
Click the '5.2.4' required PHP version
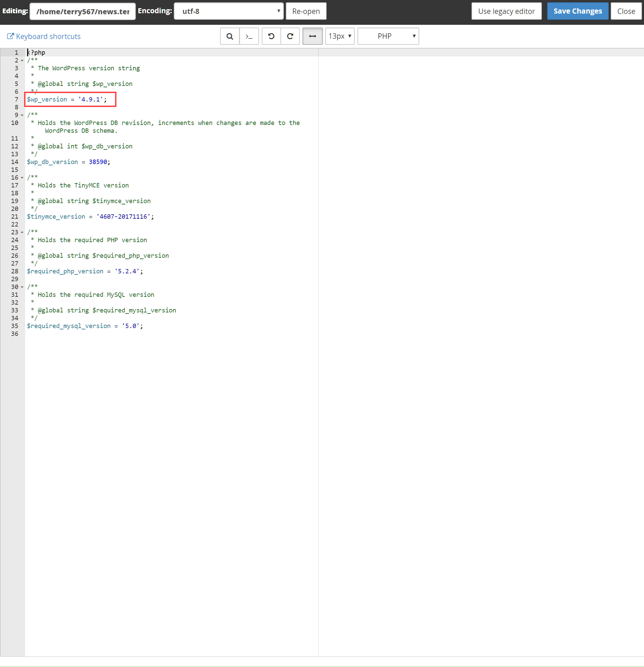pos(127,271)
